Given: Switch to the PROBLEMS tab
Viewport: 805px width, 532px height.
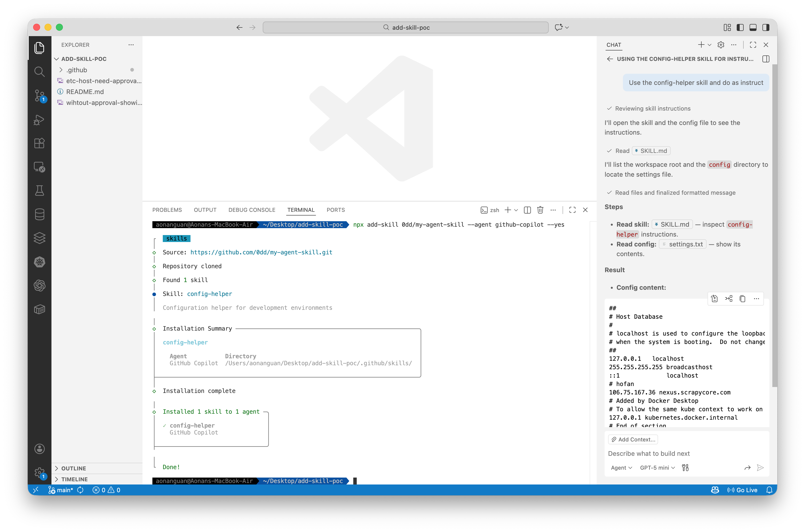Looking at the screenshot, I should [167, 210].
